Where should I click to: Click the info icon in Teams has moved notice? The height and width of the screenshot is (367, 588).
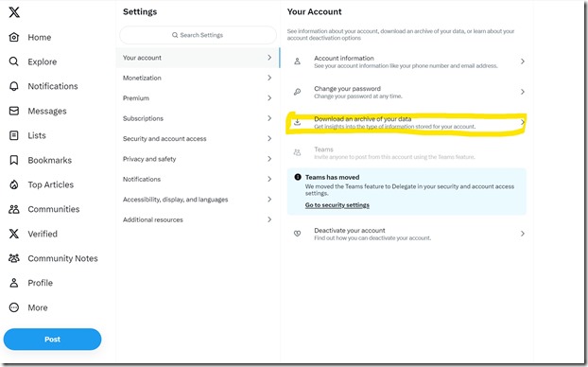pyautogui.click(x=298, y=177)
